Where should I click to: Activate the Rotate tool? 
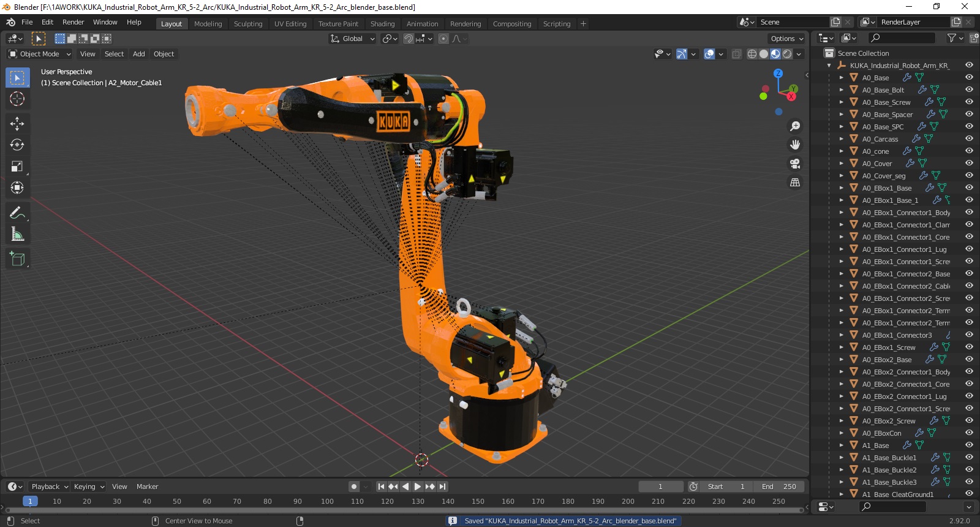(17, 145)
